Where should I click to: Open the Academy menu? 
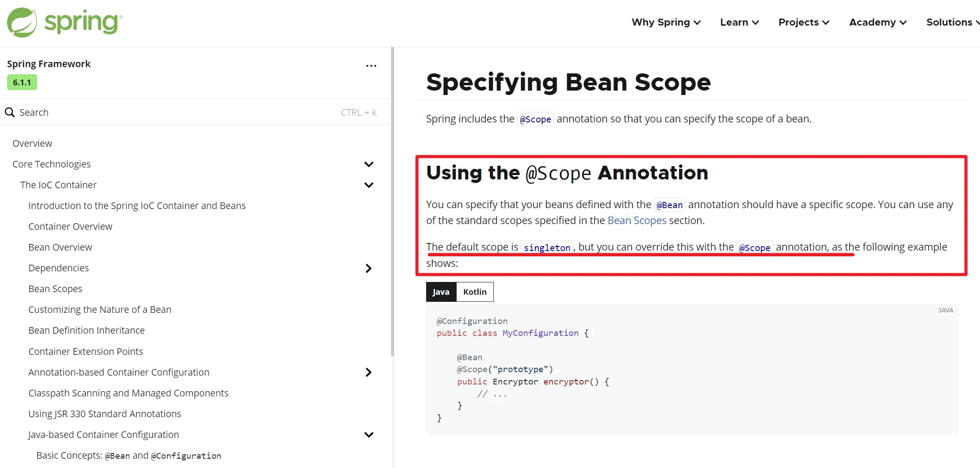877,23
